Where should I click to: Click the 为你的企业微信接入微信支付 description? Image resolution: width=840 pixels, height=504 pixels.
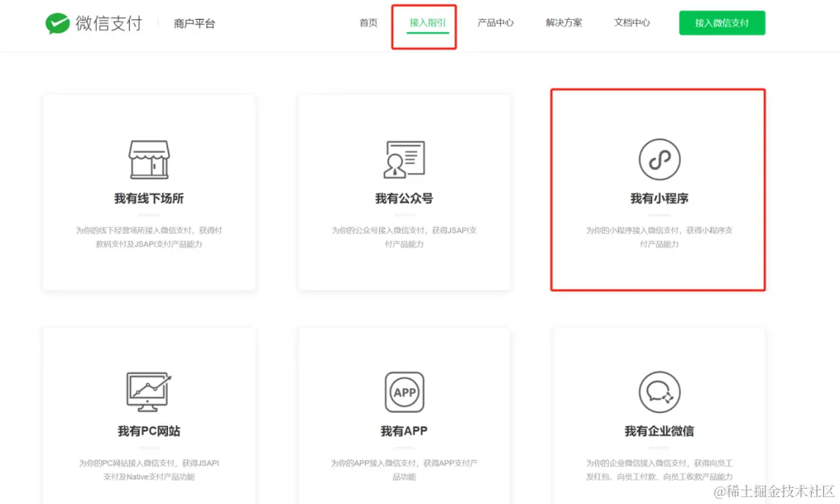[660, 470]
